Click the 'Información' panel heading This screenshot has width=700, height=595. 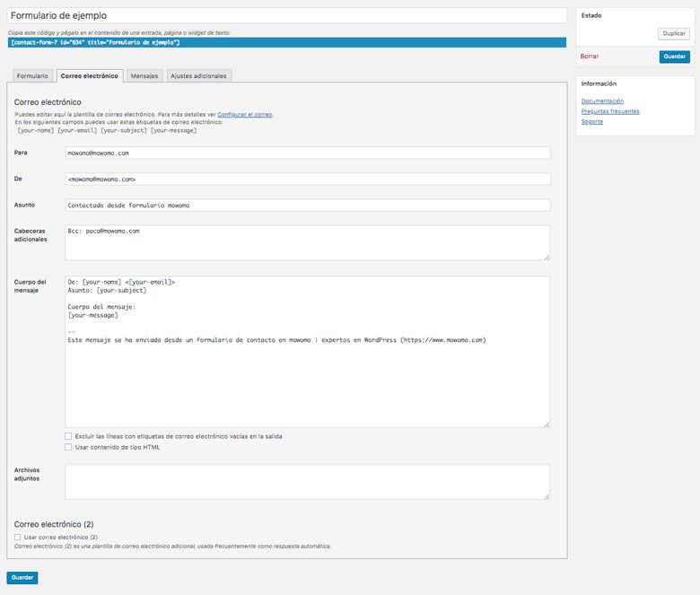coord(599,84)
